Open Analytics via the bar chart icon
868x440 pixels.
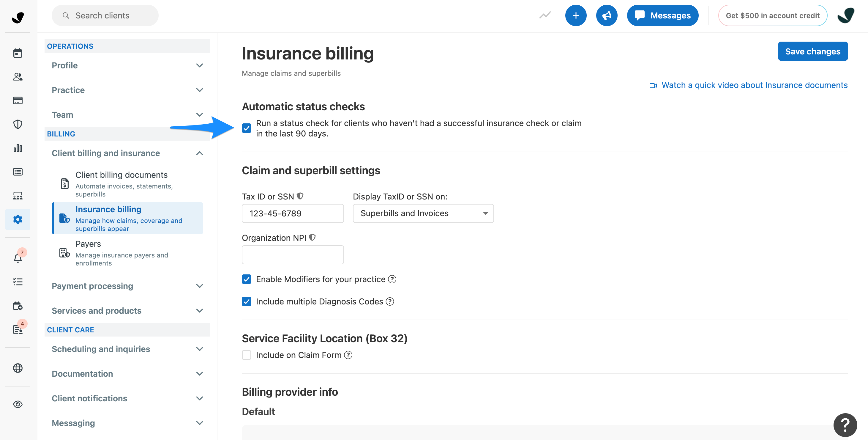(18, 148)
